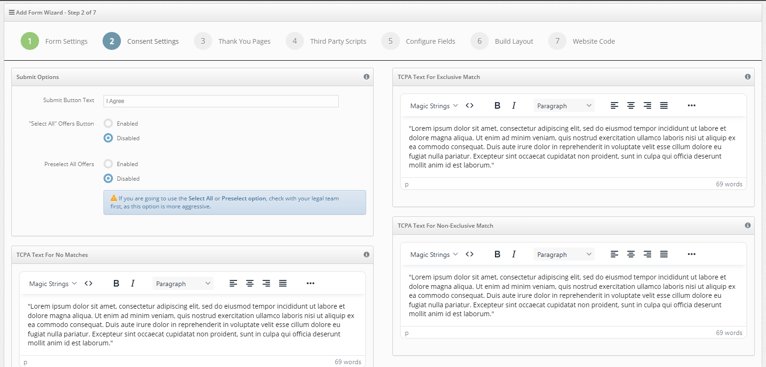Open Paragraph format dropdown in No Matches editor
The height and width of the screenshot is (367, 766).
[183, 283]
